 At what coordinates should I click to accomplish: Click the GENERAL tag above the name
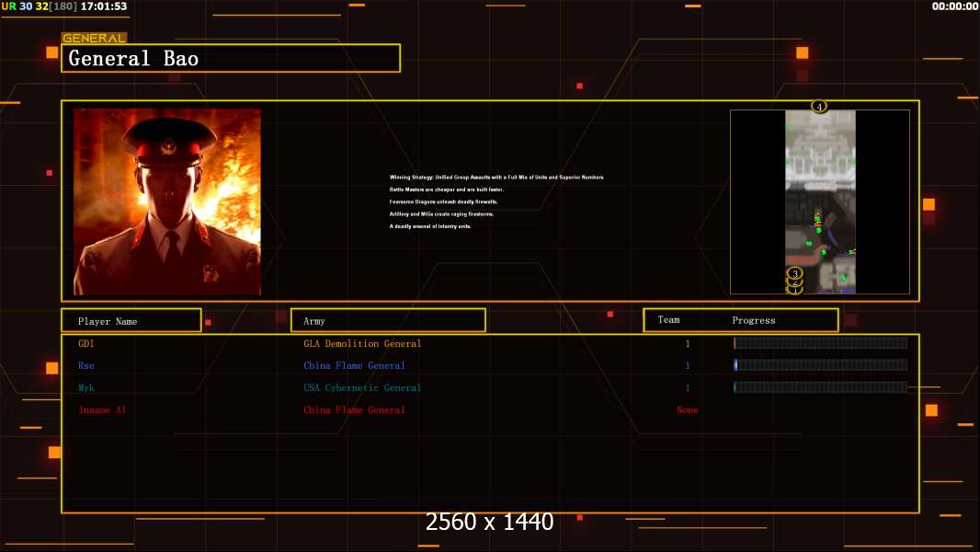pyautogui.click(x=94, y=38)
